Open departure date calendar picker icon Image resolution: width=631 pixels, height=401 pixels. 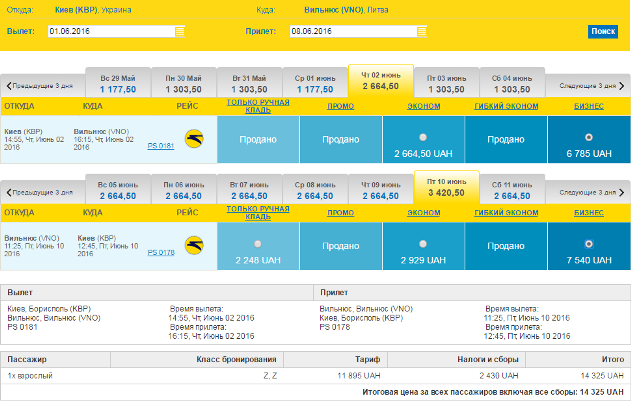click(181, 31)
